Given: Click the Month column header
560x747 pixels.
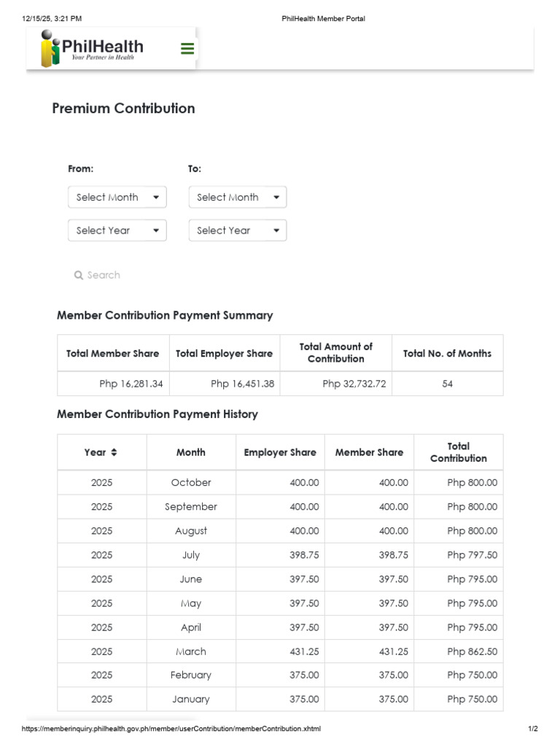Looking at the screenshot, I should [x=191, y=452].
